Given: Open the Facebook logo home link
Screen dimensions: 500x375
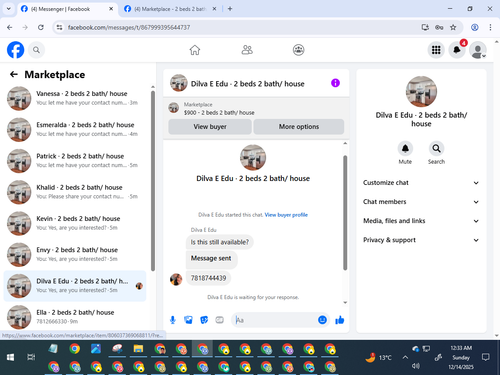Looking at the screenshot, I should [x=15, y=50].
